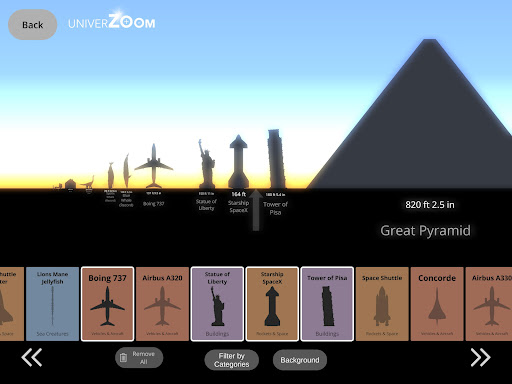Click the '164 ft' Starship height label
The image size is (512, 384).
tap(238, 194)
